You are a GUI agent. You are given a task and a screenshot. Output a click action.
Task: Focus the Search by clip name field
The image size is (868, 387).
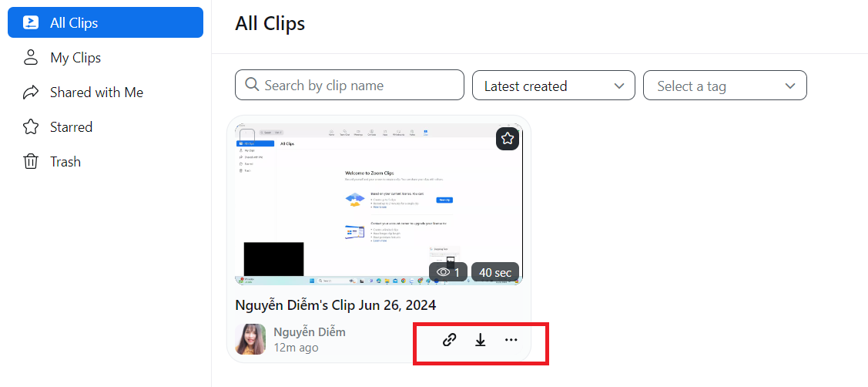358,85
